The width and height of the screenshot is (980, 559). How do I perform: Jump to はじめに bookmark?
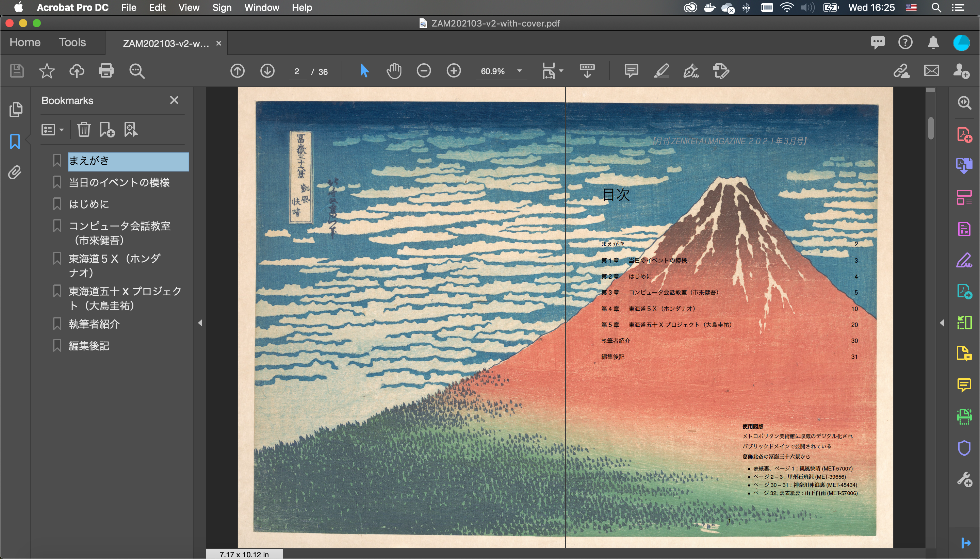pyautogui.click(x=89, y=204)
